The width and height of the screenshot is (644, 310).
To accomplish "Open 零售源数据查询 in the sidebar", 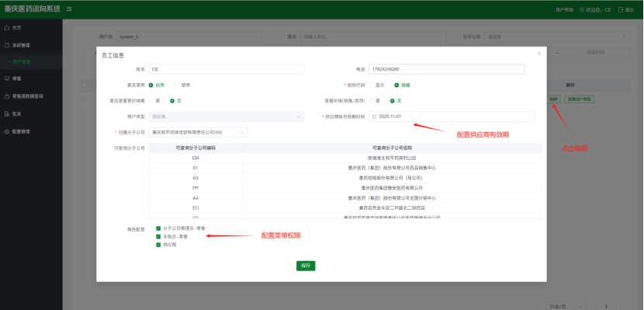I will [x=31, y=96].
